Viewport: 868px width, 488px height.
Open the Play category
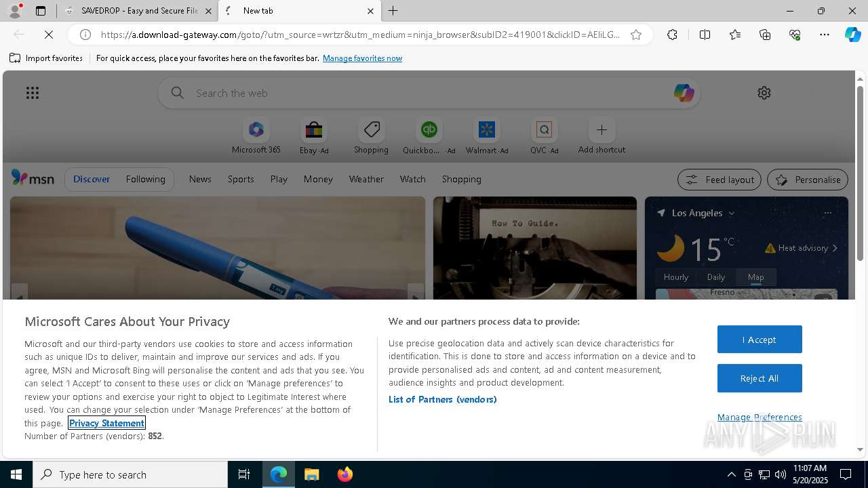[279, 179]
